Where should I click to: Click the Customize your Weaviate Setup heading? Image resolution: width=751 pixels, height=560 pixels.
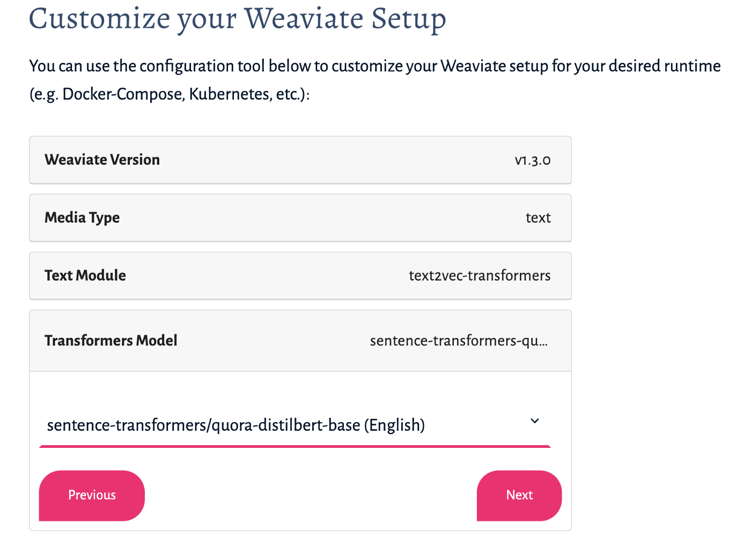[238, 19]
